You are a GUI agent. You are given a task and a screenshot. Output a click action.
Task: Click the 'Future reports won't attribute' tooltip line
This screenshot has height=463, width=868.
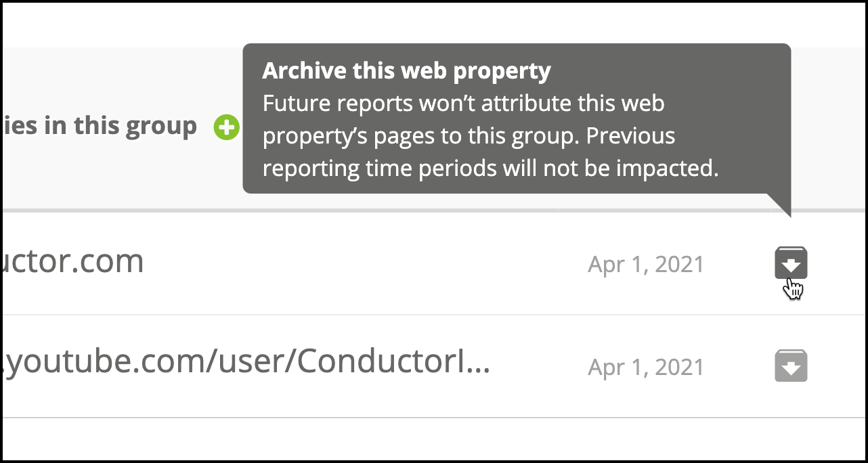pyautogui.click(x=464, y=104)
